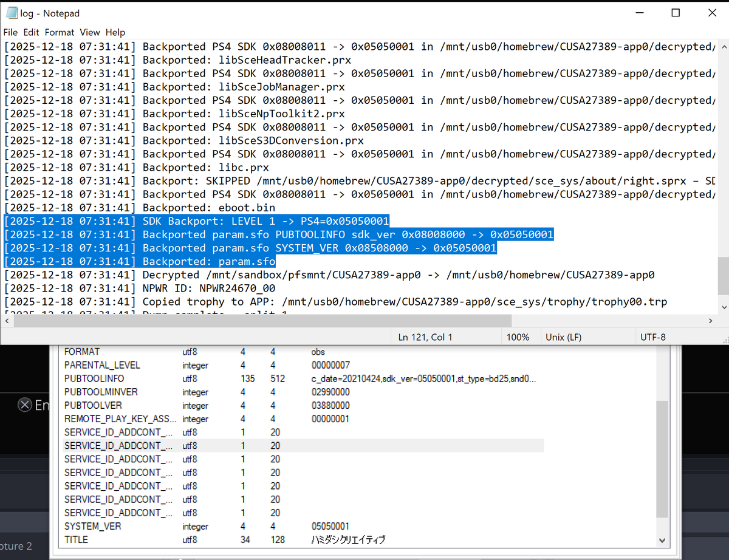
Task: Click the SFO table vertical scrollbar thumb
Action: (662, 459)
